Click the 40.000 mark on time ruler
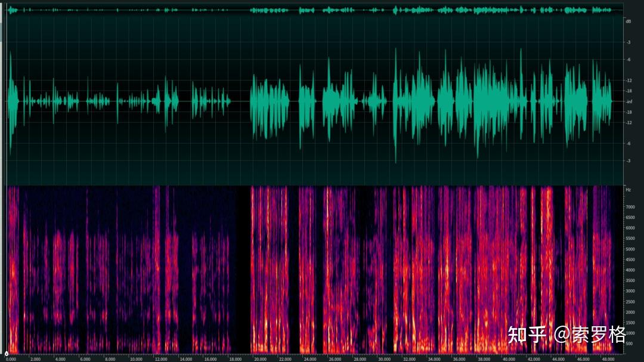The width and height of the screenshot is (644, 362). pos(509,359)
